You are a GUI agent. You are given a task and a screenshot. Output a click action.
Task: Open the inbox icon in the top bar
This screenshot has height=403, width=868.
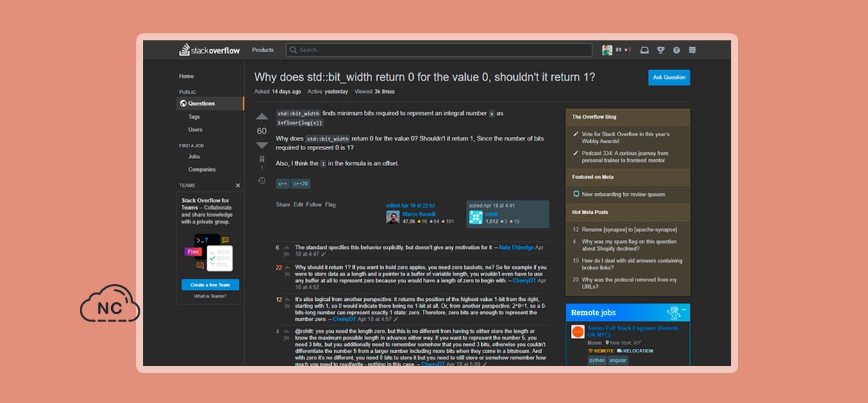[644, 50]
